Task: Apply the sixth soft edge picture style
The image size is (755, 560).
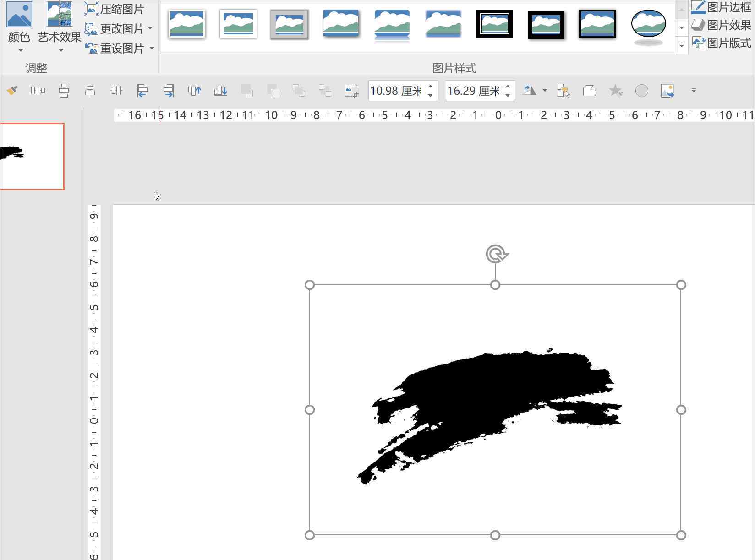Action: [443, 24]
